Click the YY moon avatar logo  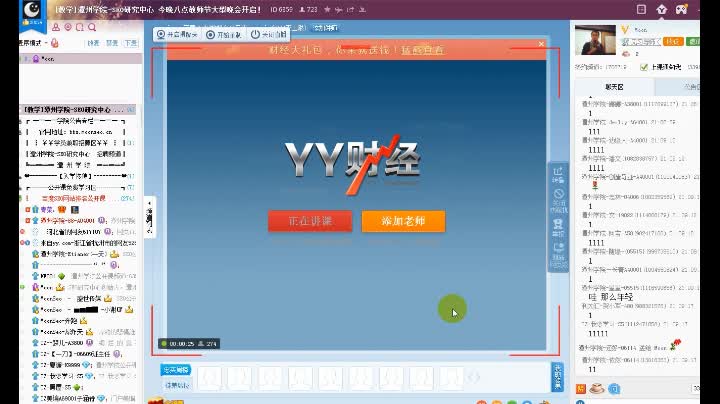33,10
